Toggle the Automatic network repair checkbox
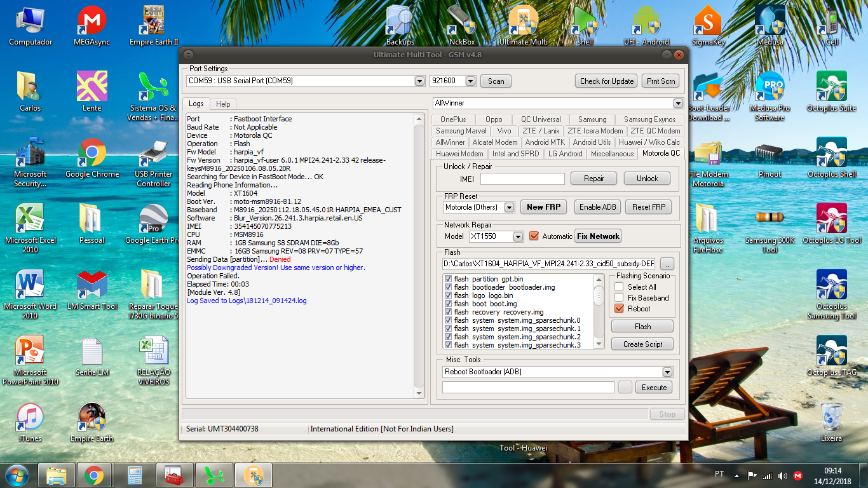The width and height of the screenshot is (868, 488). pyautogui.click(x=534, y=236)
